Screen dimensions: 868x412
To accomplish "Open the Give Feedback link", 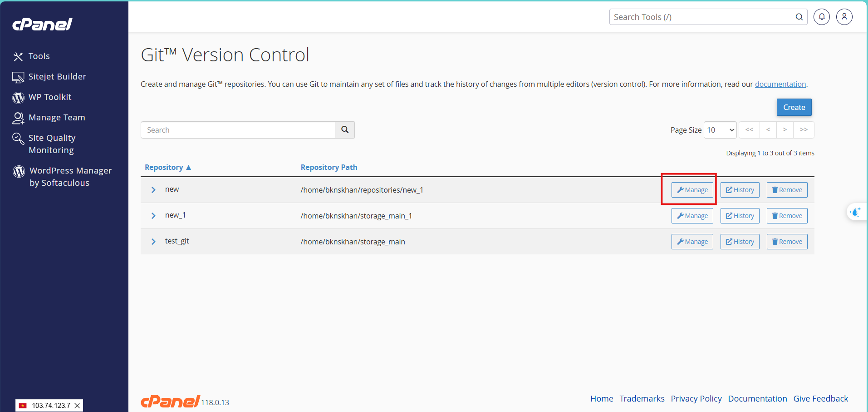I will [820, 398].
